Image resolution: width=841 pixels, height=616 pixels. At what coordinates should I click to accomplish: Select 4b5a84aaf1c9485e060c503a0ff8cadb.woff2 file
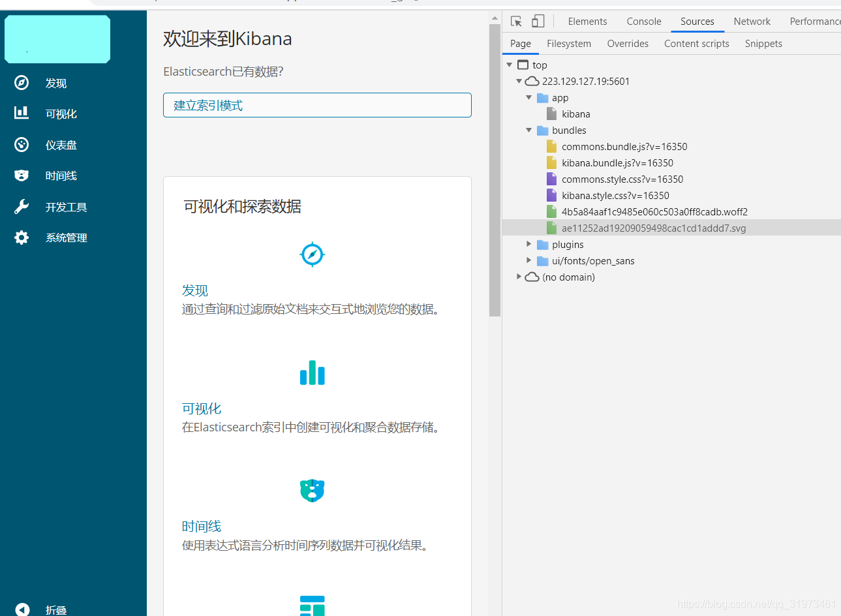pyautogui.click(x=654, y=211)
